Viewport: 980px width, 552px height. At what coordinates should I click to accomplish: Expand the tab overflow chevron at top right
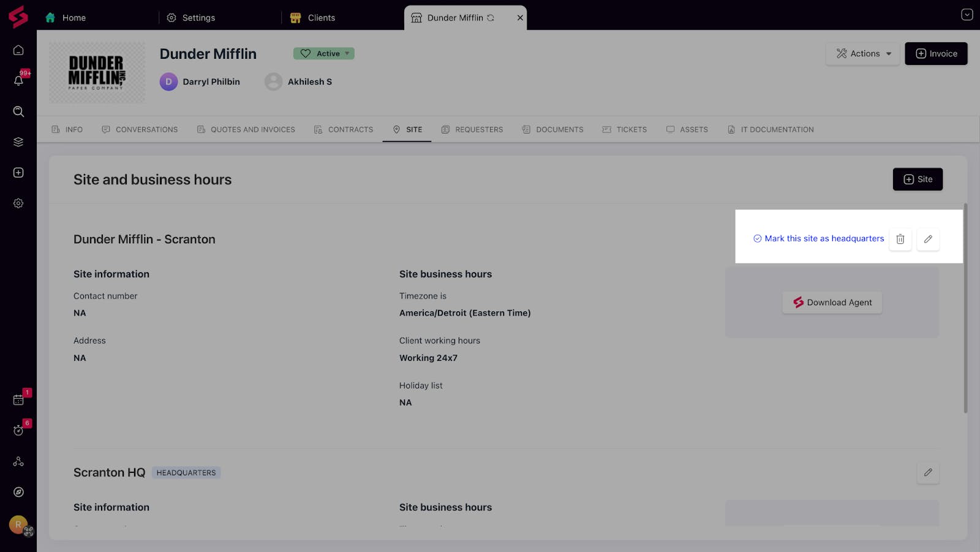pos(967,15)
